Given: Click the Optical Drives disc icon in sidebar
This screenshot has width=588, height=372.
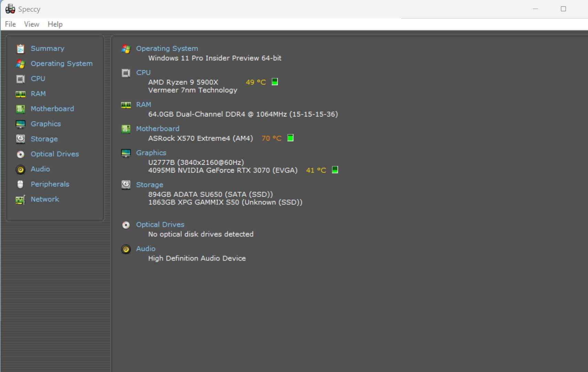Looking at the screenshot, I should (20, 154).
